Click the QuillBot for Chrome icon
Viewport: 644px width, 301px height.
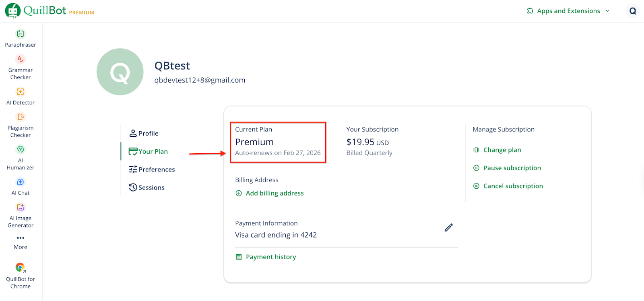pos(21,268)
